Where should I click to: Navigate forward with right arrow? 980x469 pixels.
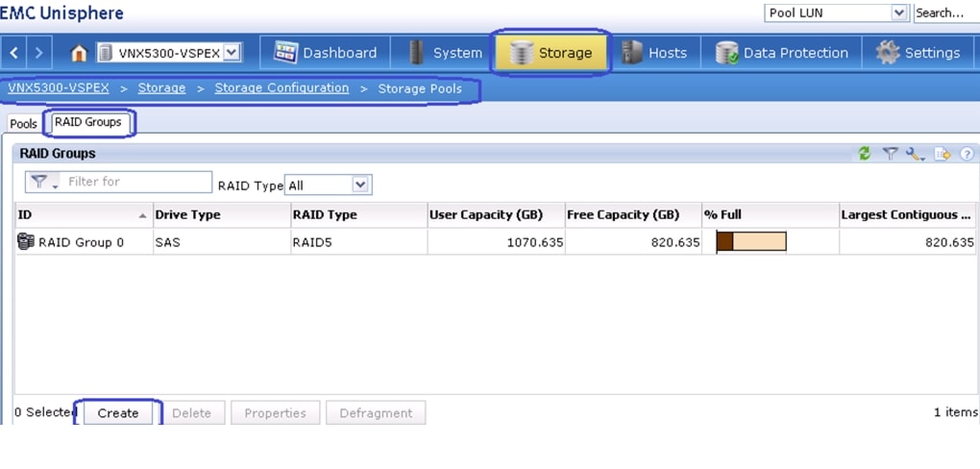(38, 53)
